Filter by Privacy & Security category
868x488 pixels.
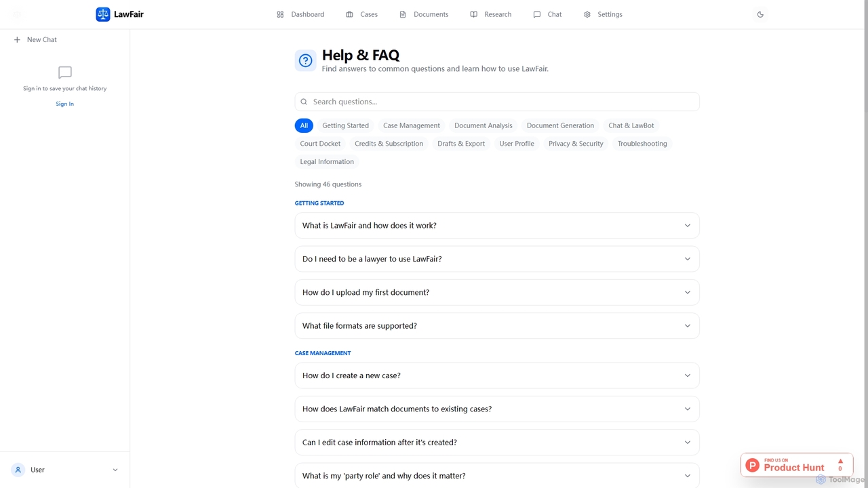[576, 144]
